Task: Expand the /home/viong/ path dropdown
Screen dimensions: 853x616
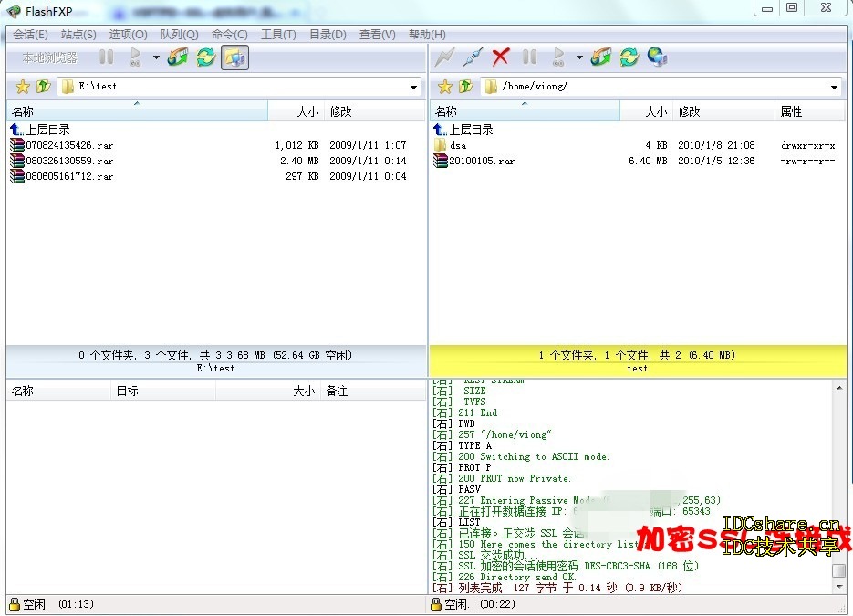Action: tap(834, 87)
